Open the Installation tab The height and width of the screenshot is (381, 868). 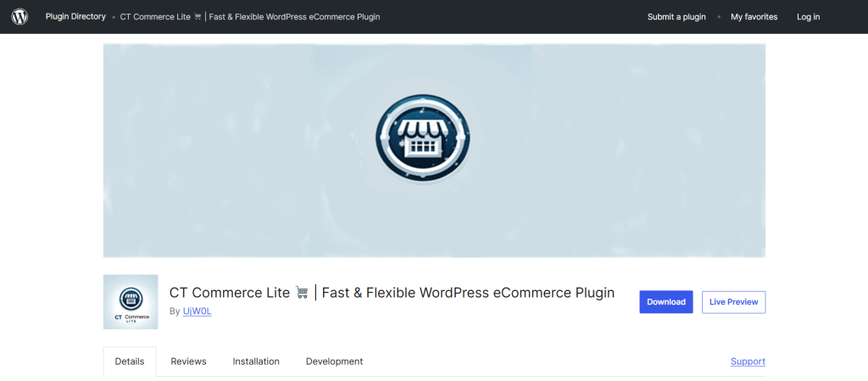pyautogui.click(x=256, y=361)
